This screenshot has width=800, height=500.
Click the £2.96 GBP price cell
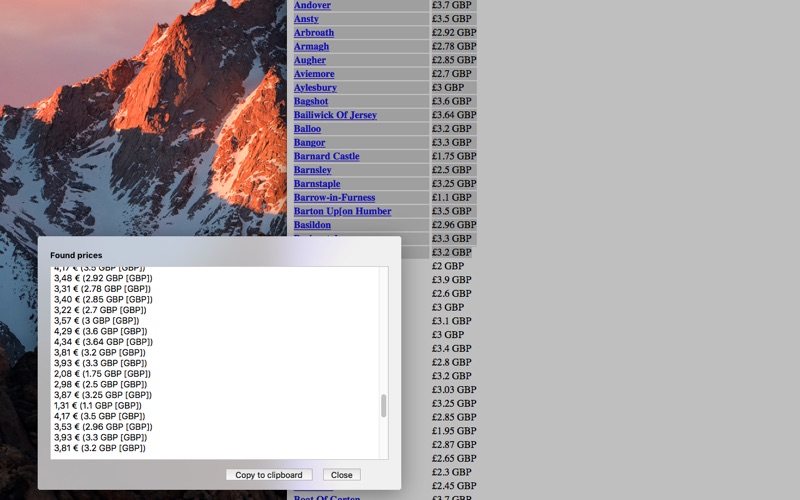(454, 225)
